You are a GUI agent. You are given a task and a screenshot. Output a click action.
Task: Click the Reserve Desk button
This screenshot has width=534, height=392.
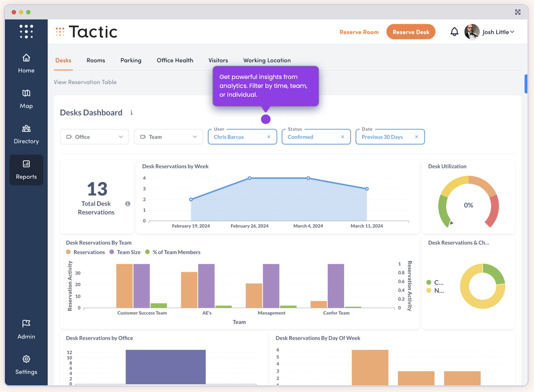pyautogui.click(x=411, y=32)
